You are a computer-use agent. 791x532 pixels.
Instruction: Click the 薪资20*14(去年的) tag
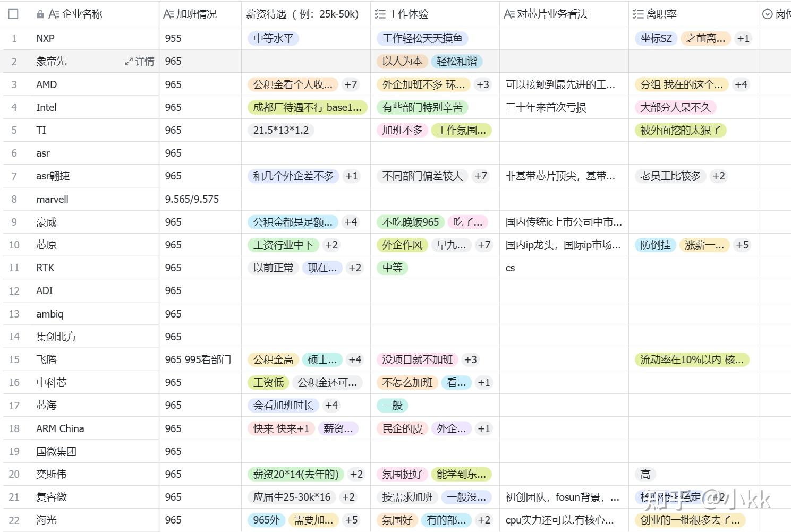tap(296, 475)
